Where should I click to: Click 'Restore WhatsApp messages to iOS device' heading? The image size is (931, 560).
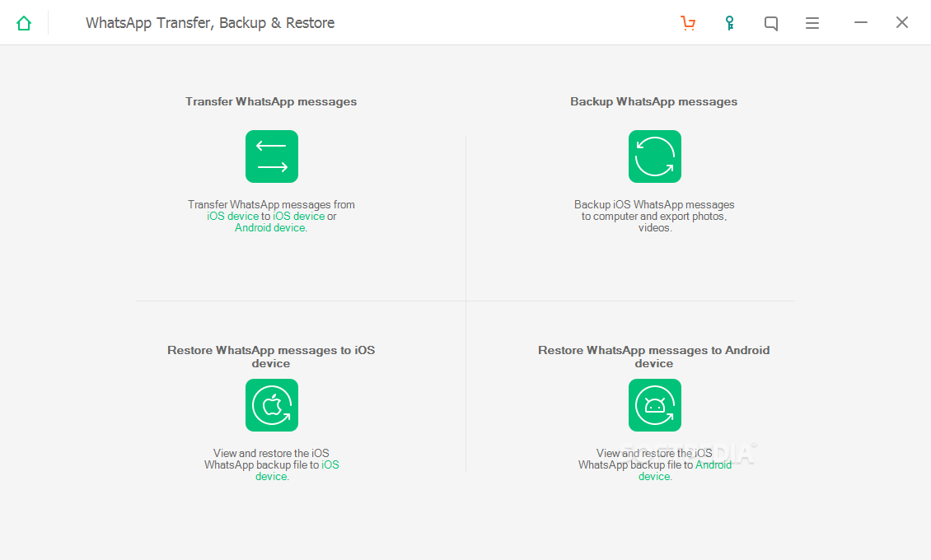coord(271,357)
